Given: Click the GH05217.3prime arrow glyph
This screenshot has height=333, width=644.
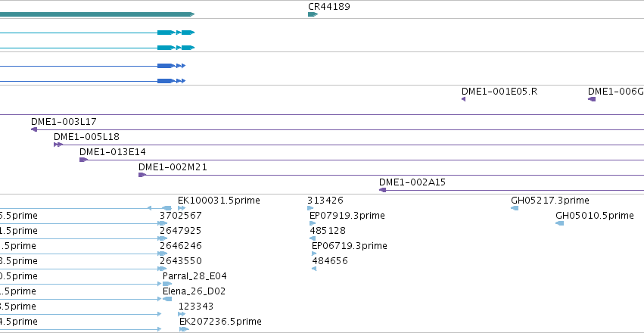Looking at the screenshot, I should [x=515, y=208].
